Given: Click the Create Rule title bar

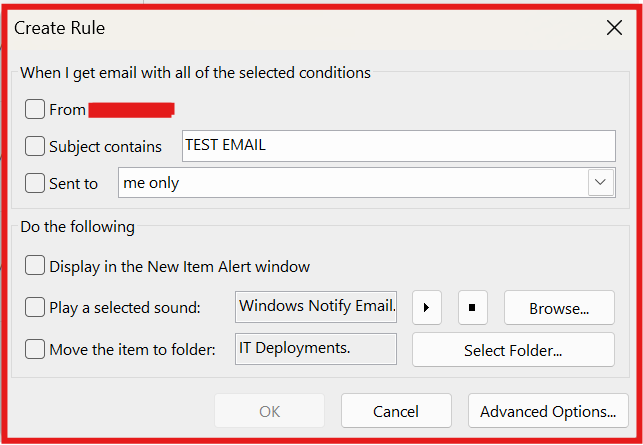Looking at the screenshot, I should click(303, 28).
